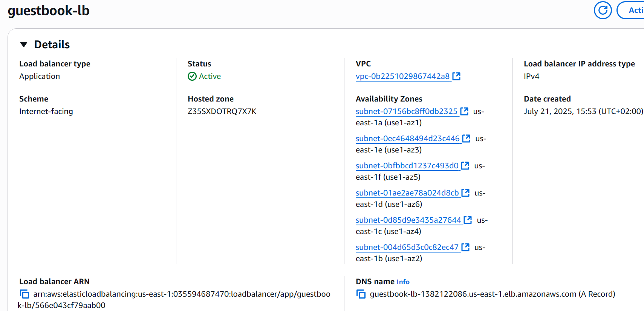This screenshot has width=644, height=311.
Task: Copy the load balancer ARN
Action: coord(24,294)
